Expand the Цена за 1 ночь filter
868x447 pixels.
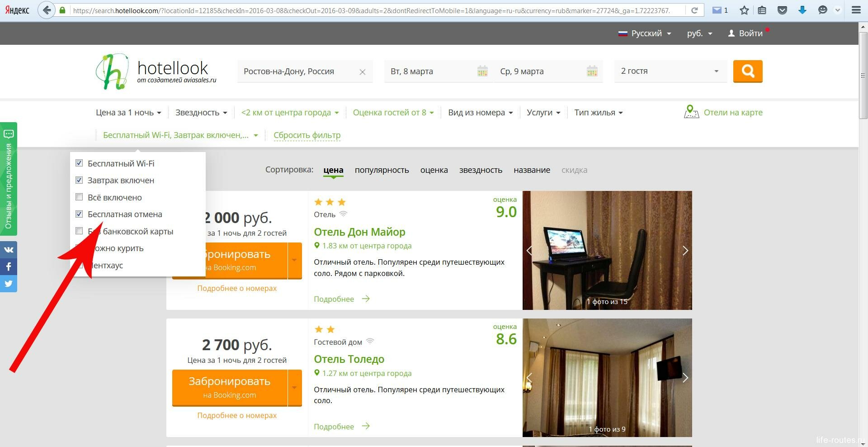128,112
